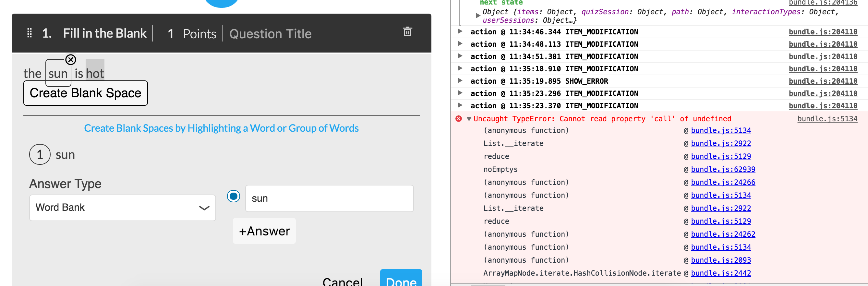Add another answer with +Answer
Image resolution: width=868 pixels, height=286 pixels.
click(x=264, y=231)
